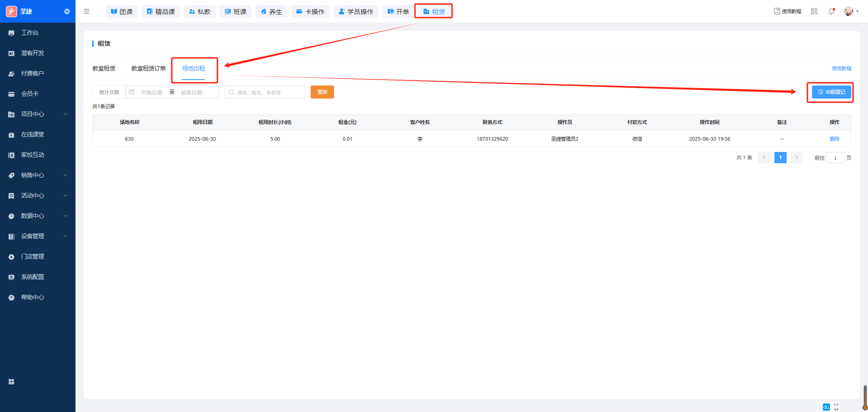This screenshot has width=868, height=412.
Task: Click the blue 出租登记 button
Action: tap(831, 92)
